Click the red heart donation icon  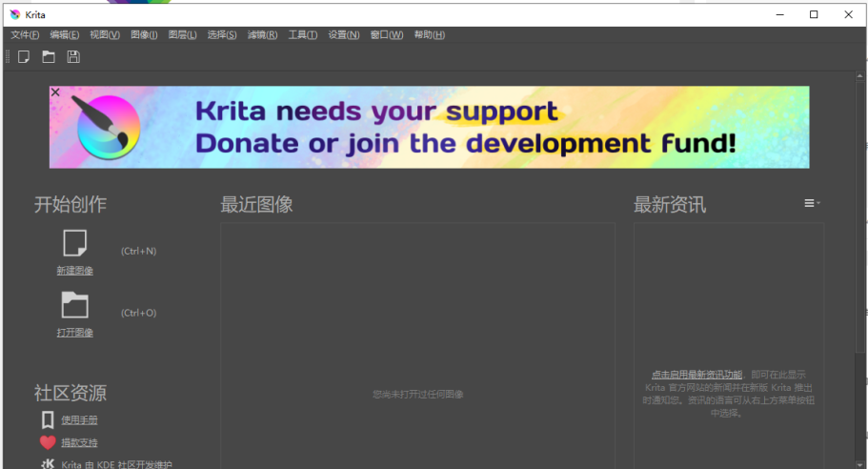tap(48, 442)
